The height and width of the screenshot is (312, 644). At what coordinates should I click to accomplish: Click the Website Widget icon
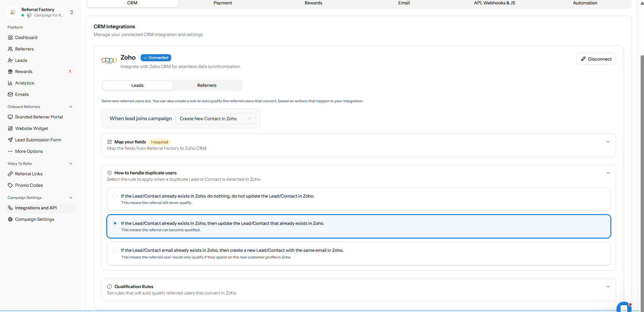(x=10, y=129)
